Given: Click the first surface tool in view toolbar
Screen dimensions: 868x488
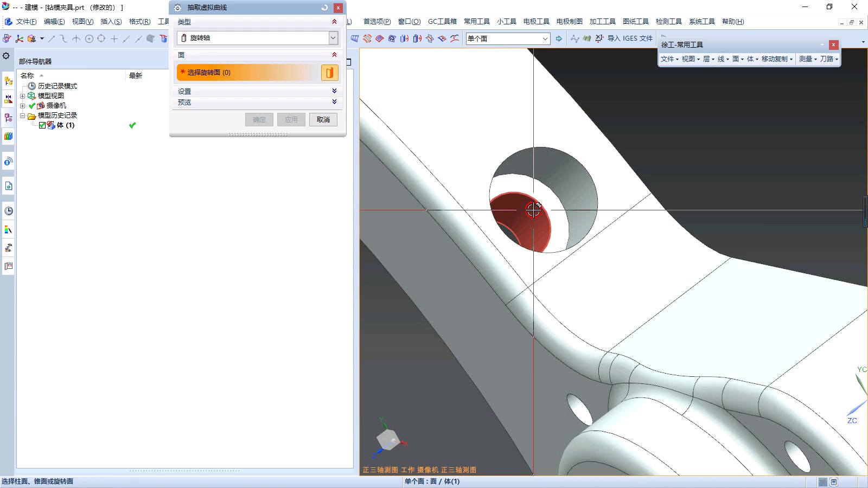Looking at the screenshot, I should [355, 38].
